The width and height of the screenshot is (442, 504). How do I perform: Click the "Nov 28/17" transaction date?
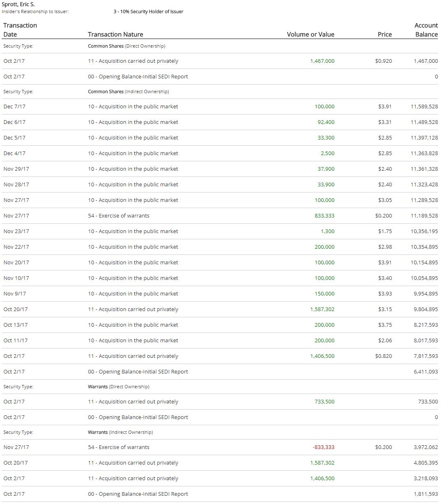tap(16, 185)
